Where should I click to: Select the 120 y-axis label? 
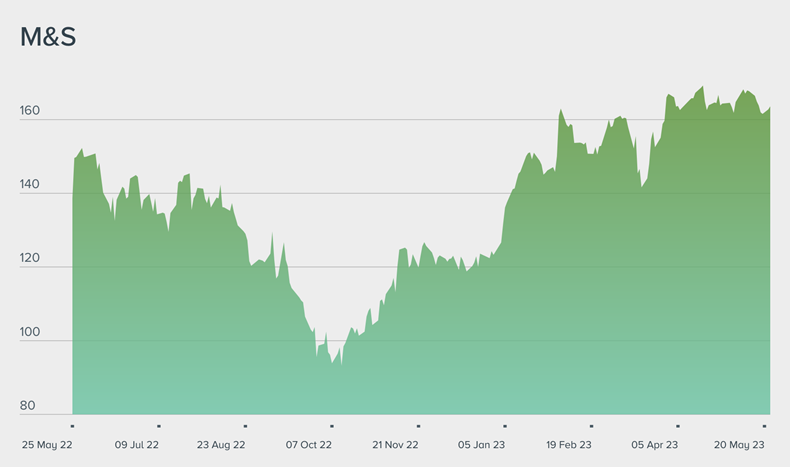point(30,258)
